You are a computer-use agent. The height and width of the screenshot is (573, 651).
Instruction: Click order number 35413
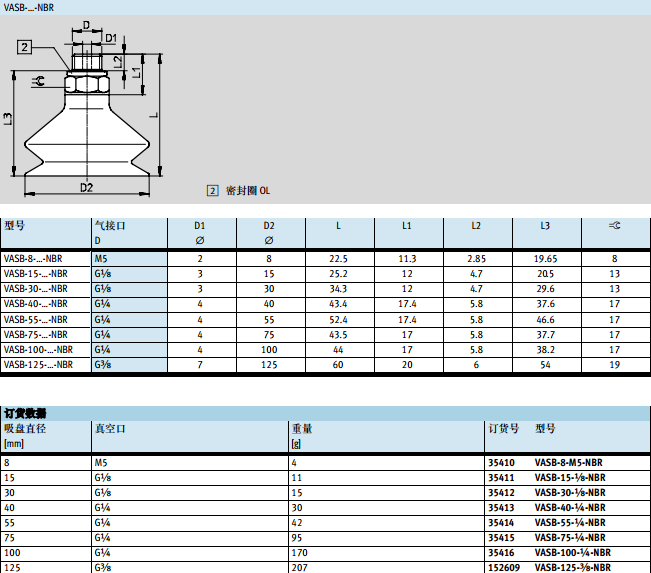click(501, 507)
